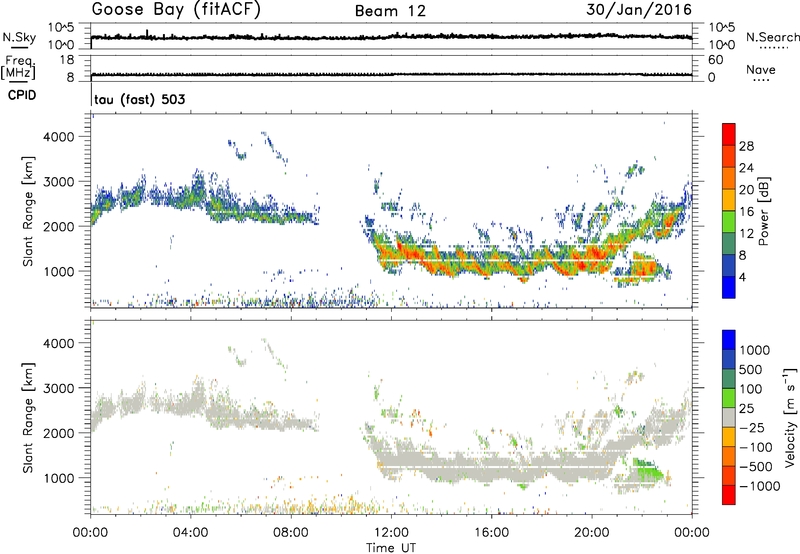Click the tau (fast) 503 text

click(x=140, y=99)
